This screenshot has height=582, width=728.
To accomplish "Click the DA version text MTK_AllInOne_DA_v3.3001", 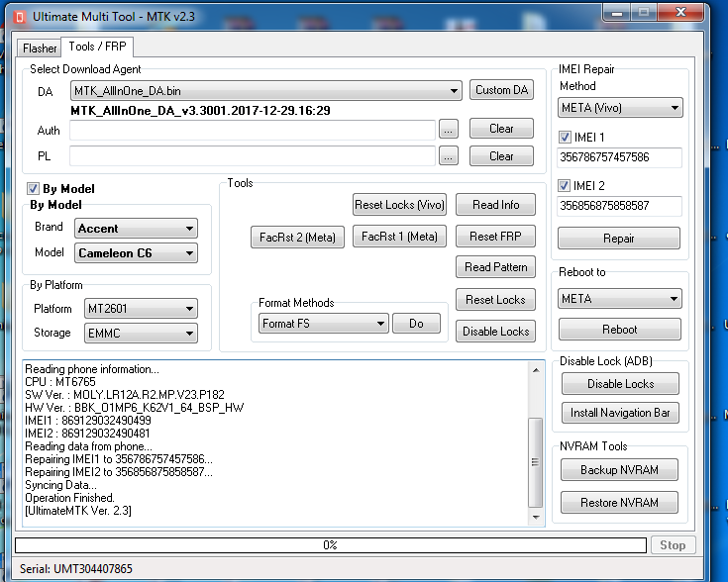I will coord(200,111).
